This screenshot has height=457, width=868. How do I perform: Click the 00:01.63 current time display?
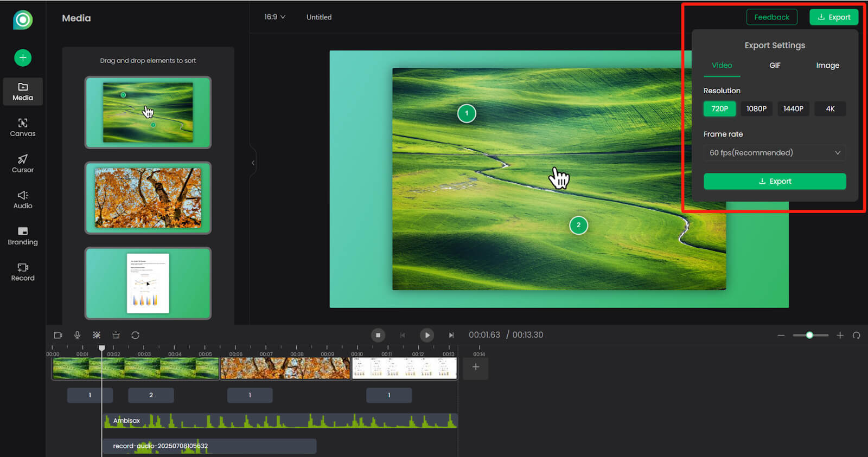[484, 335]
